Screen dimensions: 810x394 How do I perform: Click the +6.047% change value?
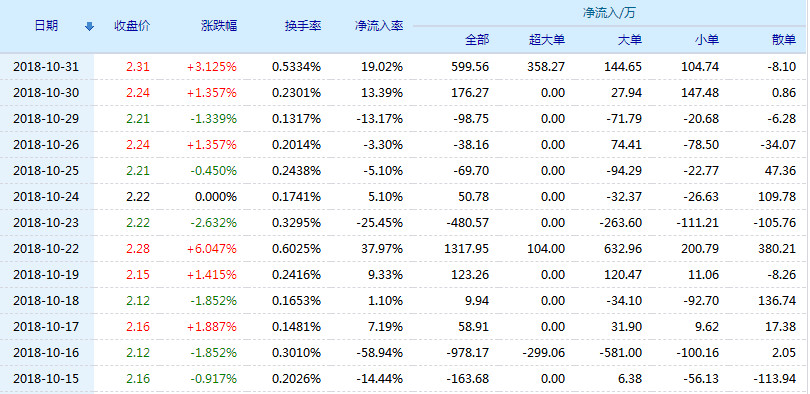click(212, 249)
